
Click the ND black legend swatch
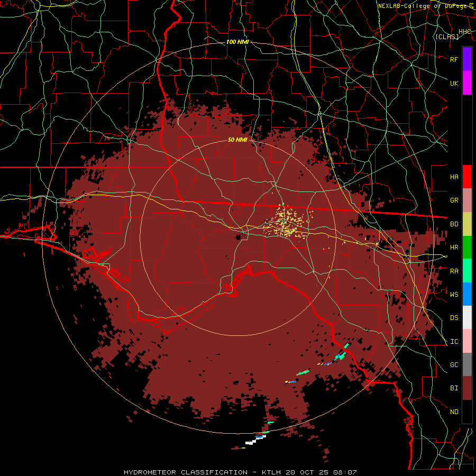coord(467,411)
